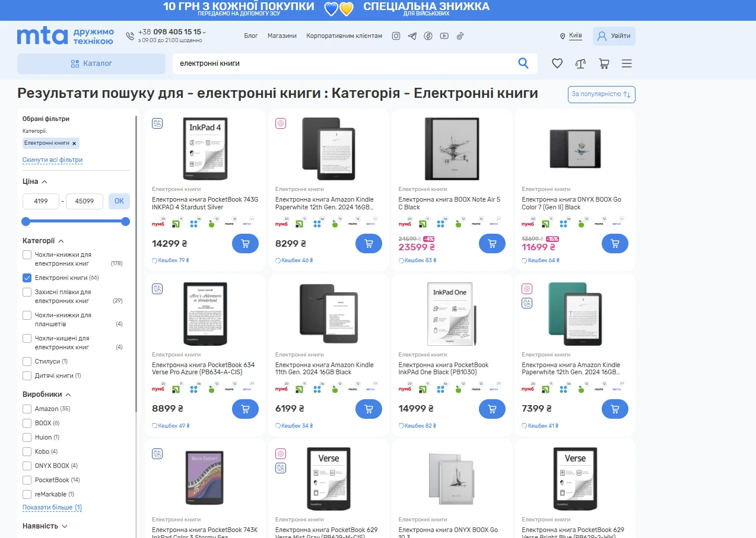Check Чохли-книжки для електронних книг (178)
This screenshot has width=756, height=538.
(x=27, y=255)
